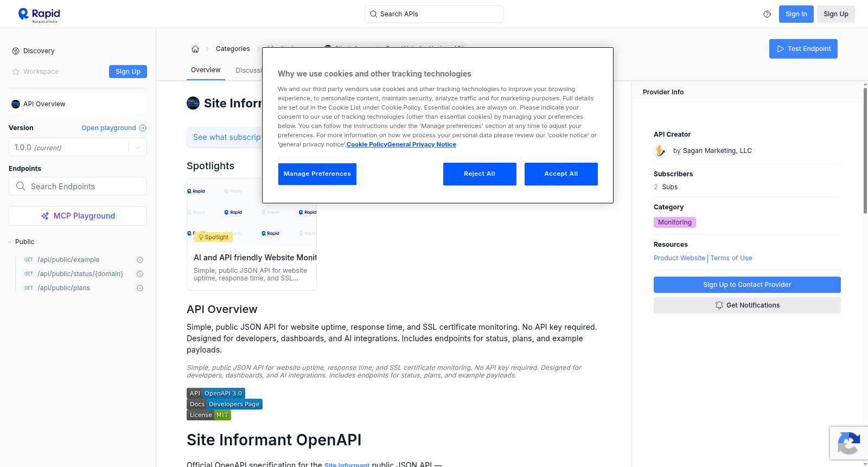Focus the Search Endpoints field
868x467 pixels.
(x=78, y=186)
